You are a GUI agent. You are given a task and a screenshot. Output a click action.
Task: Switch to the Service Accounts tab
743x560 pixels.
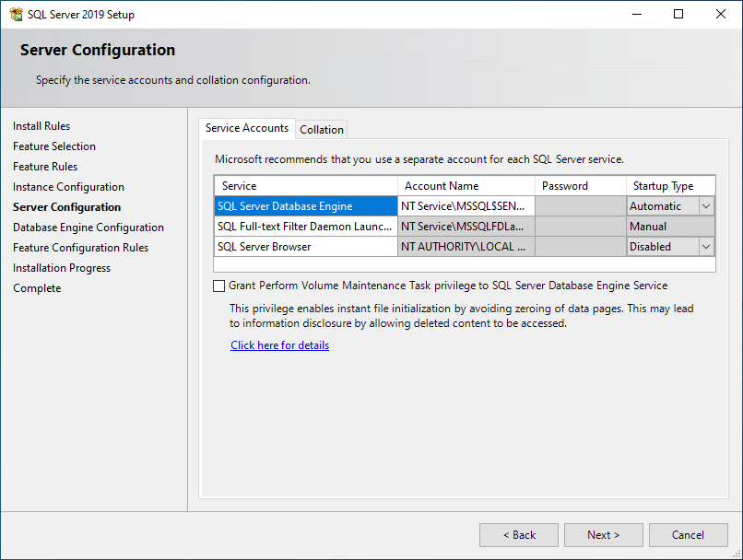(246, 128)
